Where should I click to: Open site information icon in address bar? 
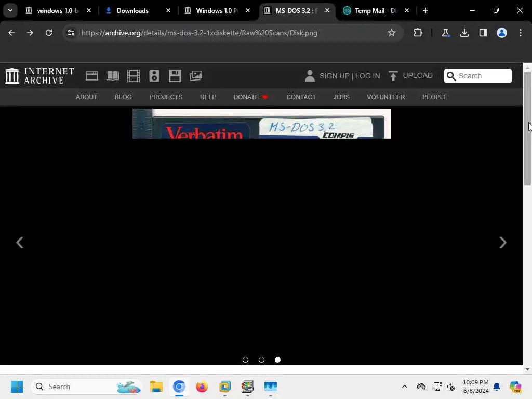(x=71, y=33)
